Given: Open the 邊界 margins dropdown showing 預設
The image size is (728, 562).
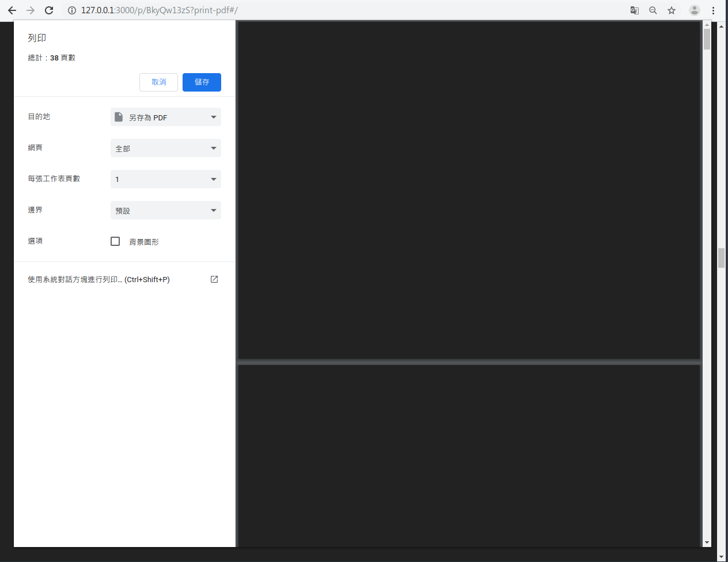Looking at the screenshot, I should click(166, 210).
